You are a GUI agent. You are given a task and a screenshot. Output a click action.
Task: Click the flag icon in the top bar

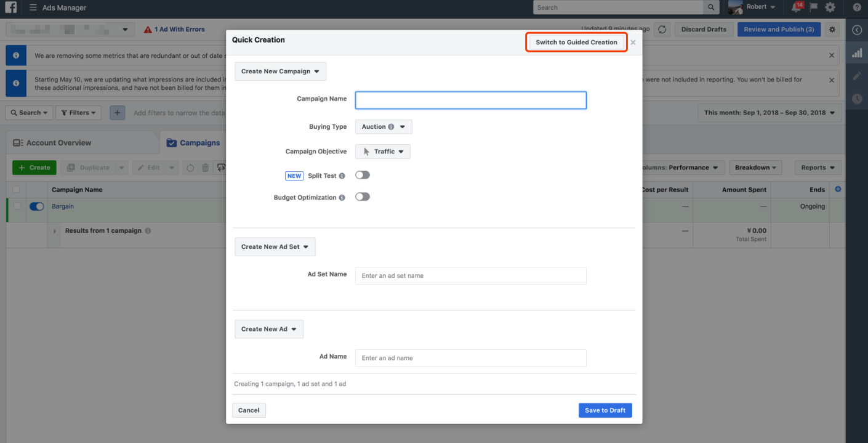click(814, 7)
